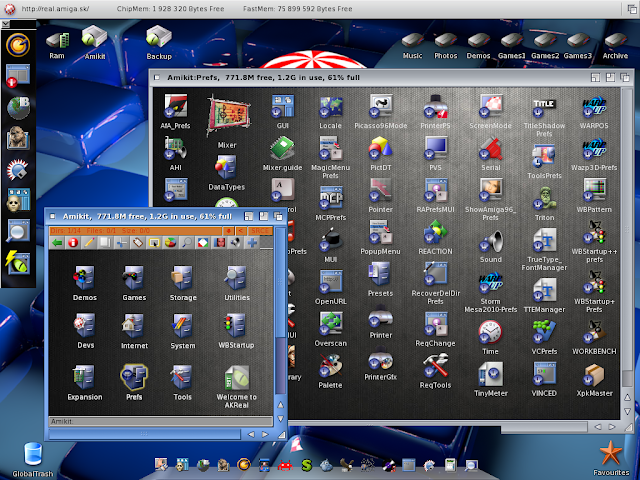Viewport: 640px width, 480px height.
Task: Open the Utilities drawer in Amikit window
Action: 236,278
